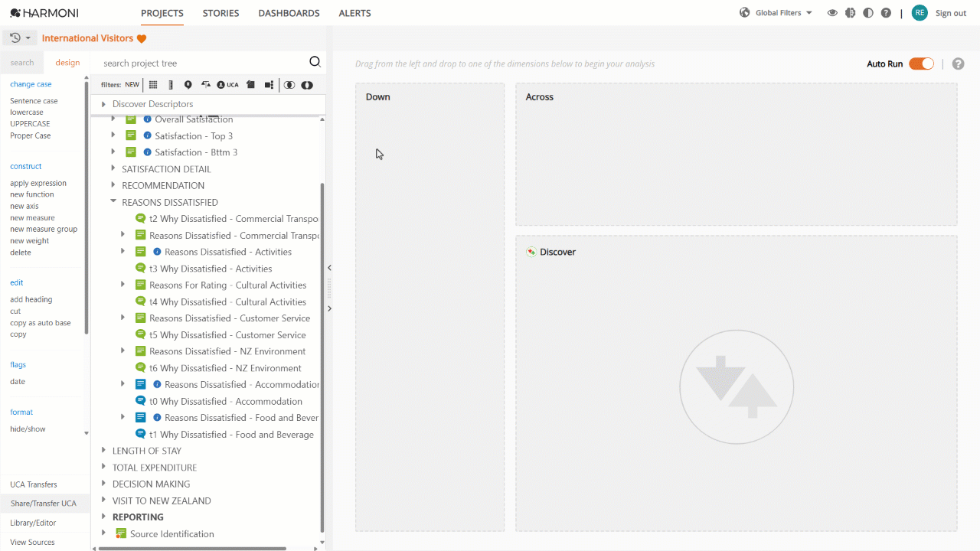Click the orange heart favorite icon

pos(142,38)
